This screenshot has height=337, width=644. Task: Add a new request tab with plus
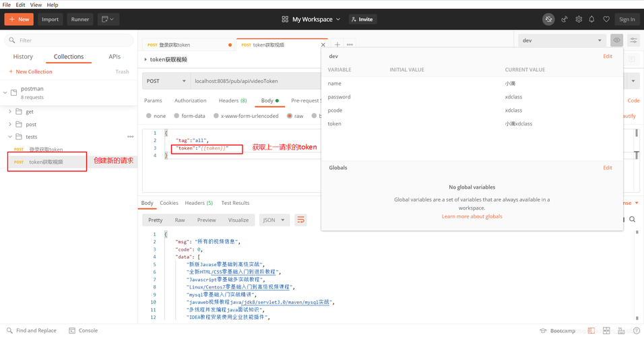click(x=337, y=44)
